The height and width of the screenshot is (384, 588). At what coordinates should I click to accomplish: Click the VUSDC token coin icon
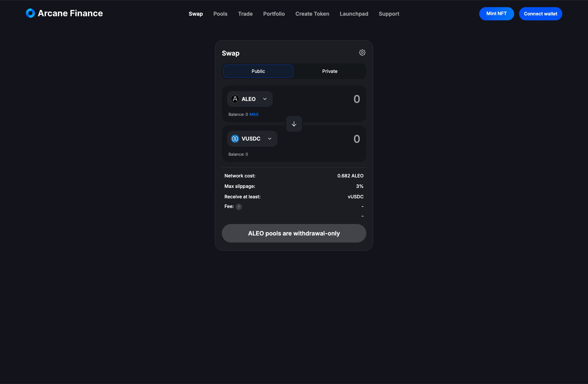tap(235, 139)
